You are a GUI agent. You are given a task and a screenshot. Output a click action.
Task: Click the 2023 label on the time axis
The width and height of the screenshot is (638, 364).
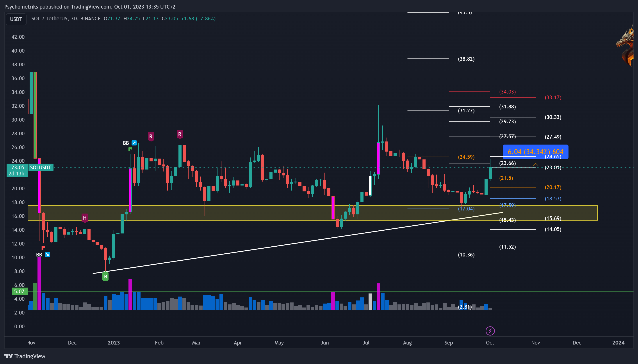pos(114,343)
